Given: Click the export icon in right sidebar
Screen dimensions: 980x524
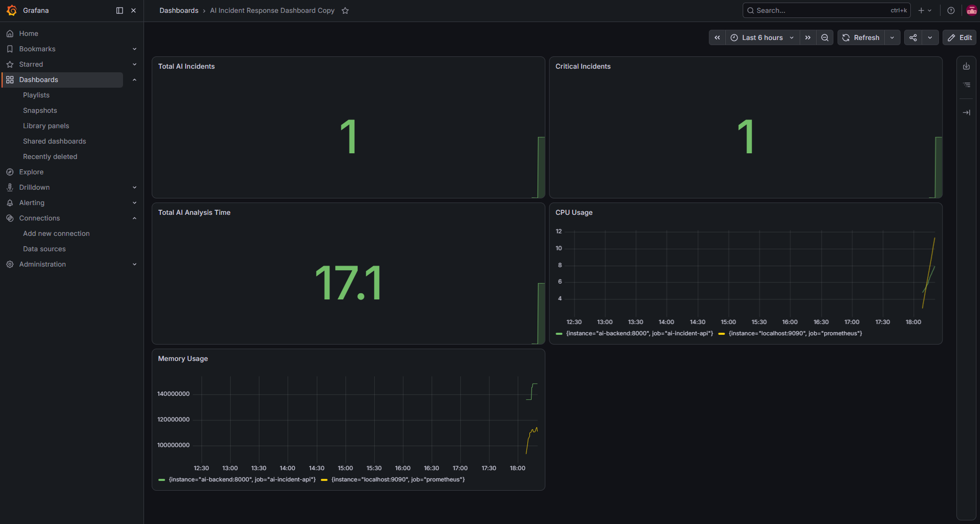Looking at the screenshot, I should click(x=966, y=66).
